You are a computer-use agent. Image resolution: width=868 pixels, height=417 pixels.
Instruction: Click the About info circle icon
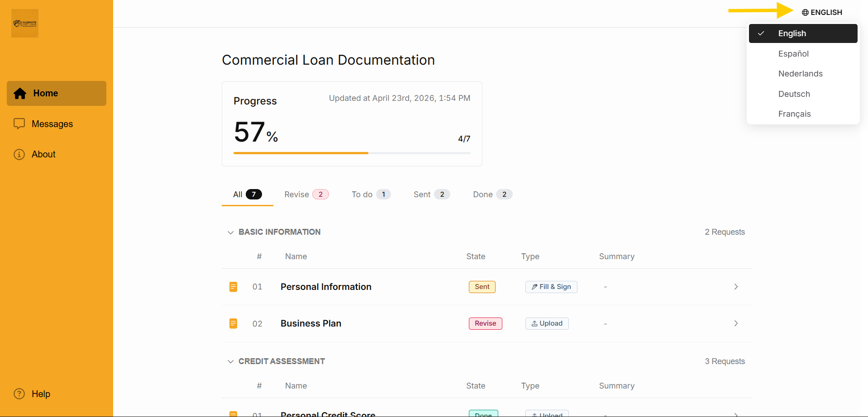[x=19, y=155]
